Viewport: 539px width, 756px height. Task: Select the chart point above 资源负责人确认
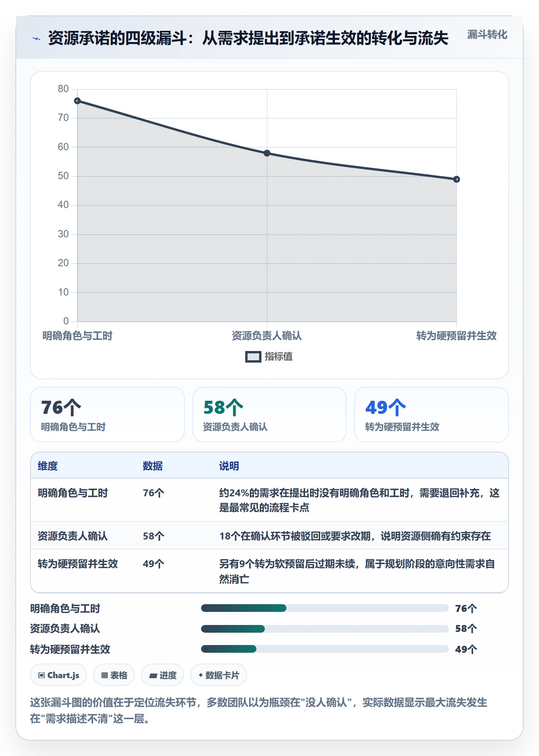(267, 153)
